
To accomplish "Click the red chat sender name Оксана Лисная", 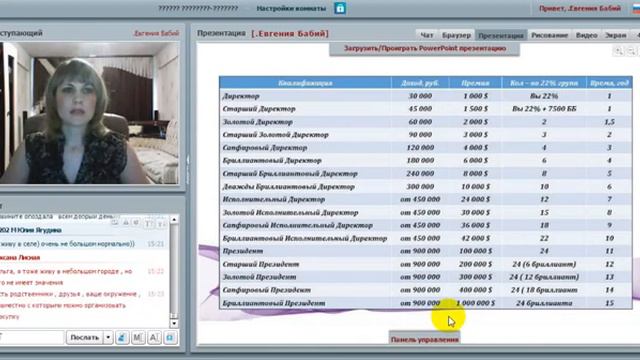I will [x=20, y=258].
